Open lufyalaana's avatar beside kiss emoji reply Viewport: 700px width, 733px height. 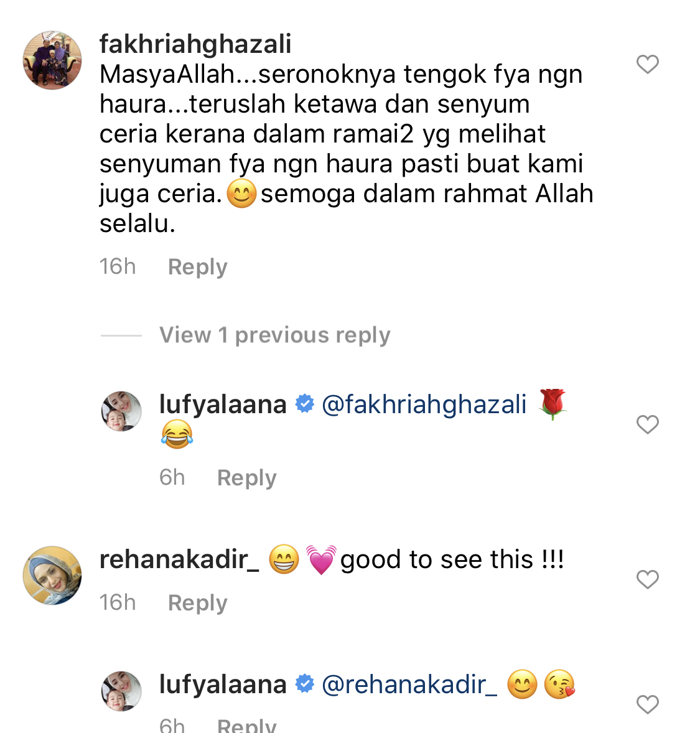[121, 691]
